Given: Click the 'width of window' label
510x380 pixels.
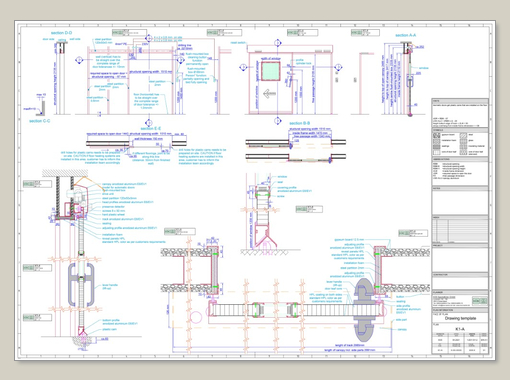Looking at the screenshot, I should click(x=271, y=59).
